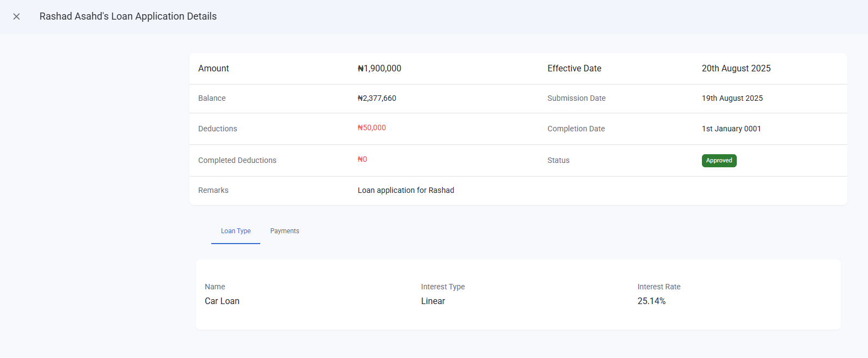Image resolution: width=868 pixels, height=358 pixels.
Task: Click the 'Loan application for Rashad' remarks text
Action: click(406, 190)
